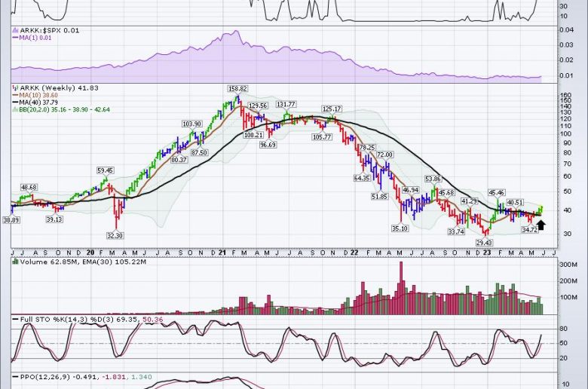
Task: Click the Volume 62.85M, EMA(30) 105.22M label
Action: coord(83,262)
